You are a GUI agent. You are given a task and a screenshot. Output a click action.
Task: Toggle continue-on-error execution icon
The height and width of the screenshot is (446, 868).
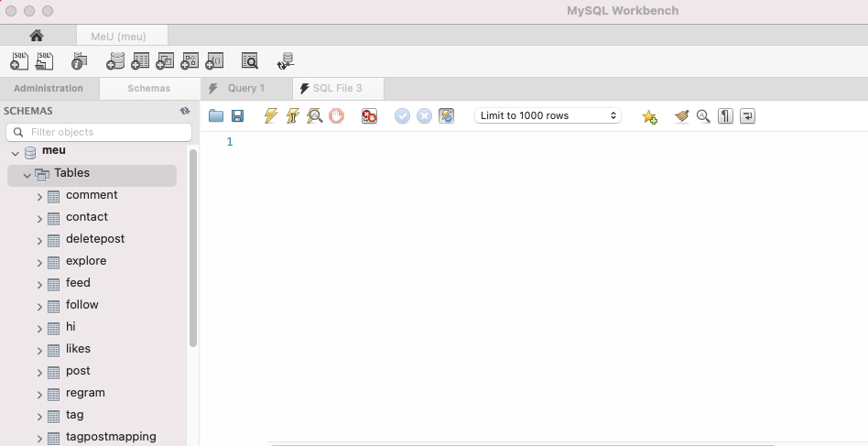pyautogui.click(x=369, y=115)
